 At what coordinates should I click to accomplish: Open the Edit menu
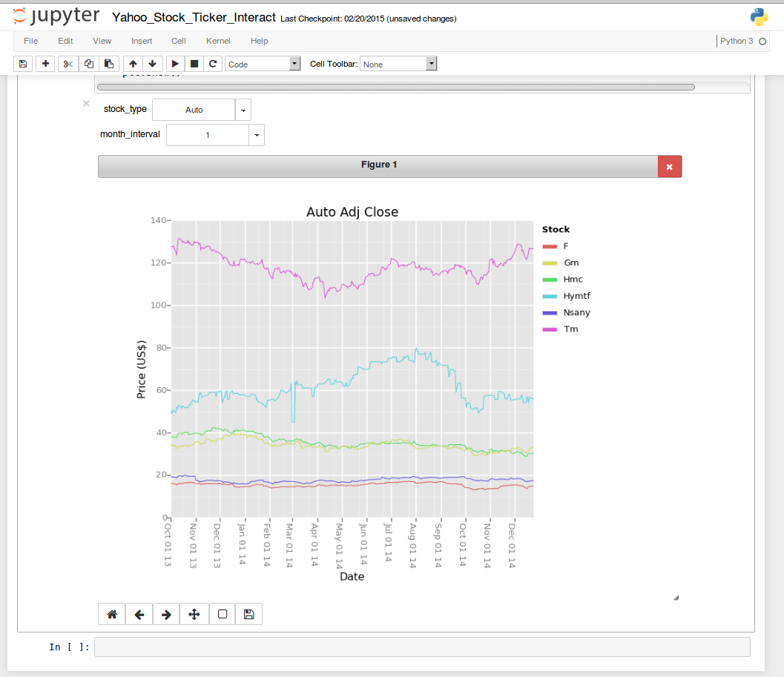pyautogui.click(x=65, y=41)
